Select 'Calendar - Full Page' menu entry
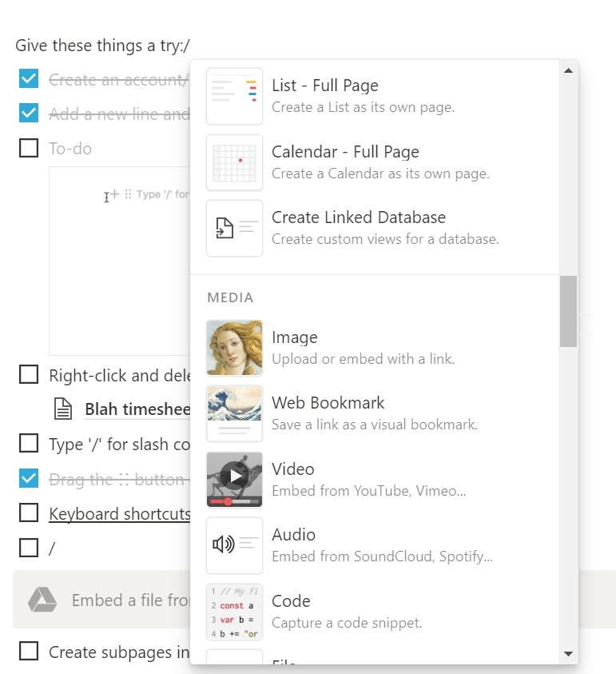This screenshot has width=616, height=674. pos(345,152)
